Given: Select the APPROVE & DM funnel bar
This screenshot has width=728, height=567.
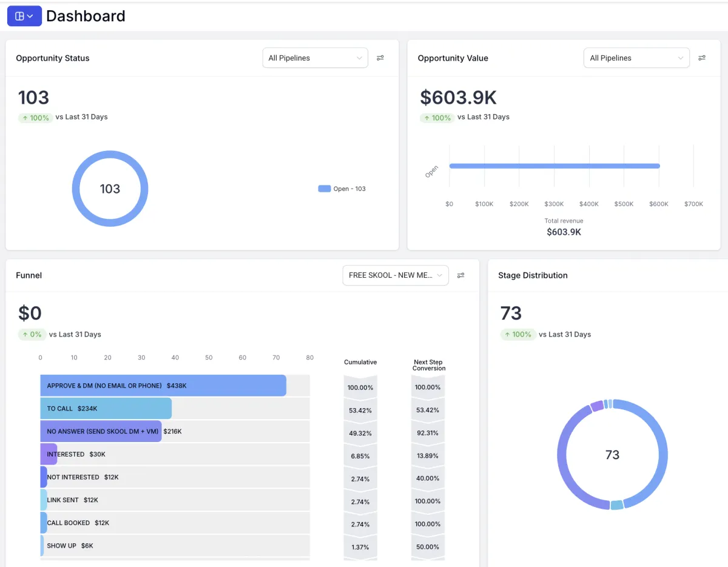Looking at the screenshot, I should pos(163,386).
